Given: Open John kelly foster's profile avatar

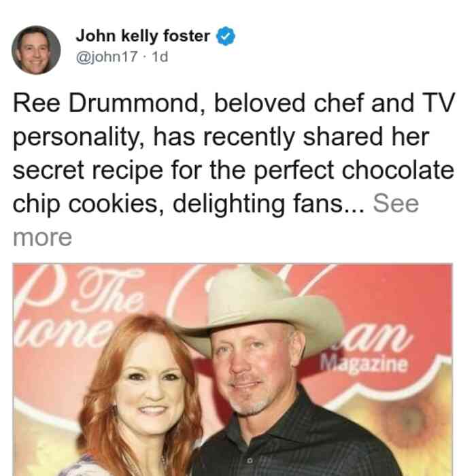Looking at the screenshot, I should 36,50.
